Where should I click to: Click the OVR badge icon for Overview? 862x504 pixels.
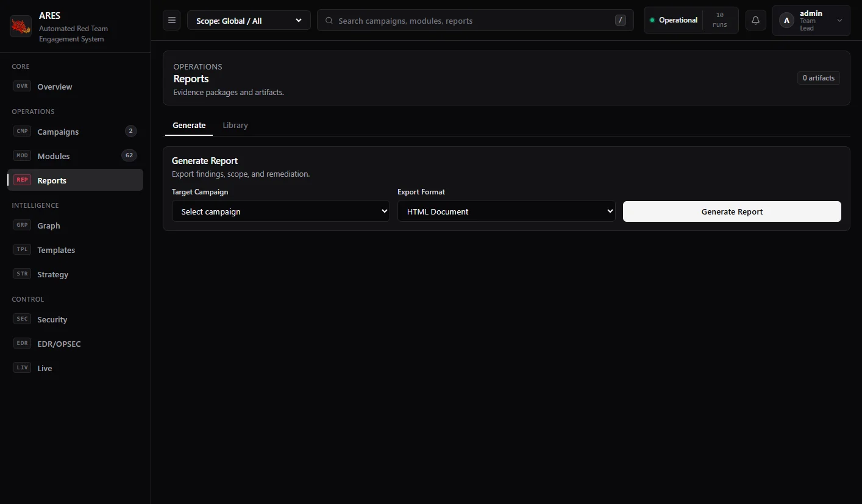23,87
